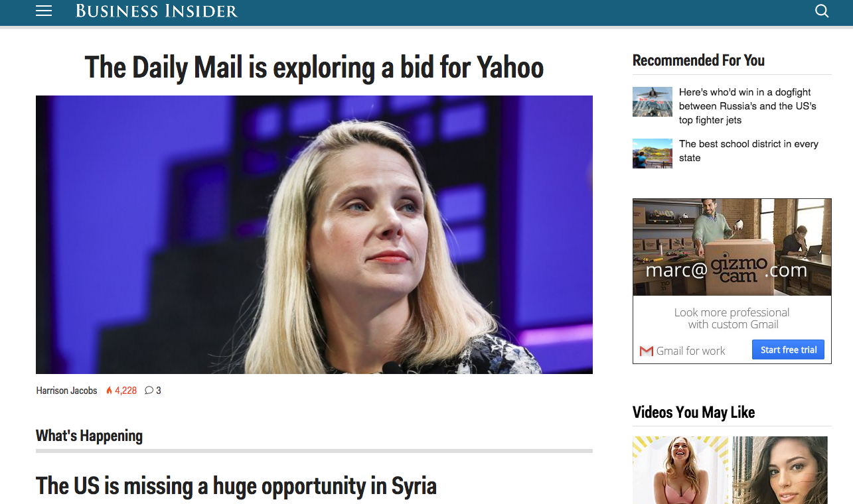Image resolution: width=853 pixels, height=504 pixels.
Task: Click the gizmocam Gmail ad image
Action: pyautogui.click(x=732, y=247)
